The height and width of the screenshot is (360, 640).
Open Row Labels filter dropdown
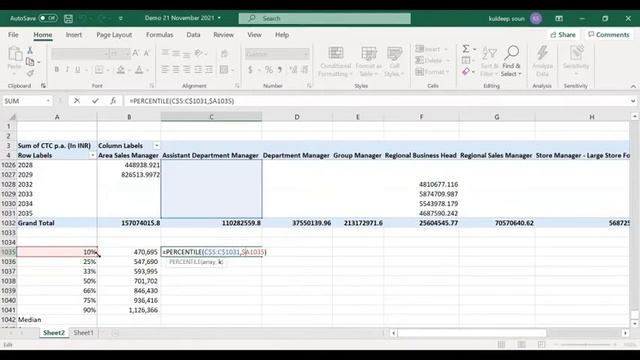pos(93,156)
